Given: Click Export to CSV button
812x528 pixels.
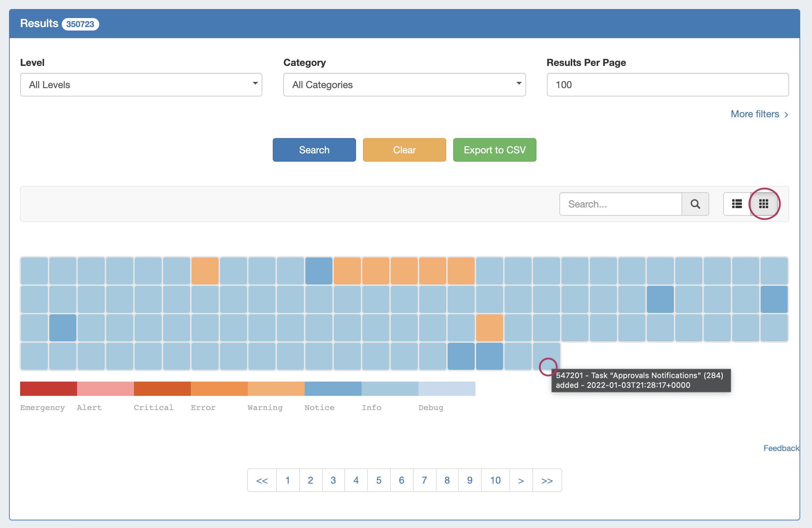Looking at the screenshot, I should [494, 150].
